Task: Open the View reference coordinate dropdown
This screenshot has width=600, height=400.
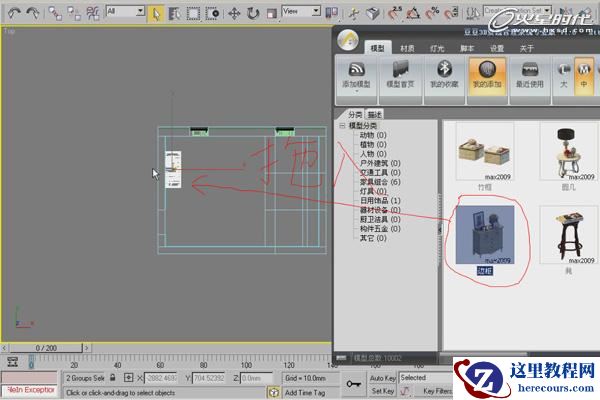Action: [x=302, y=11]
